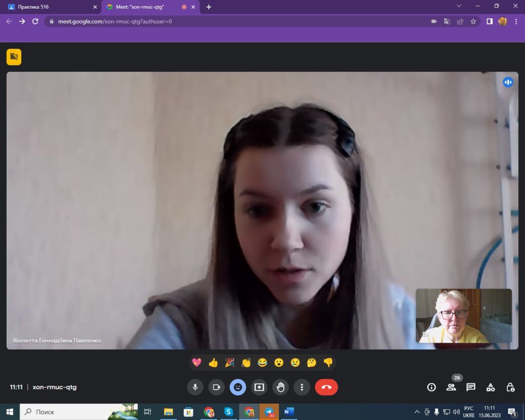
Task: Send the party popper reaction
Action: click(x=230, y=363)
